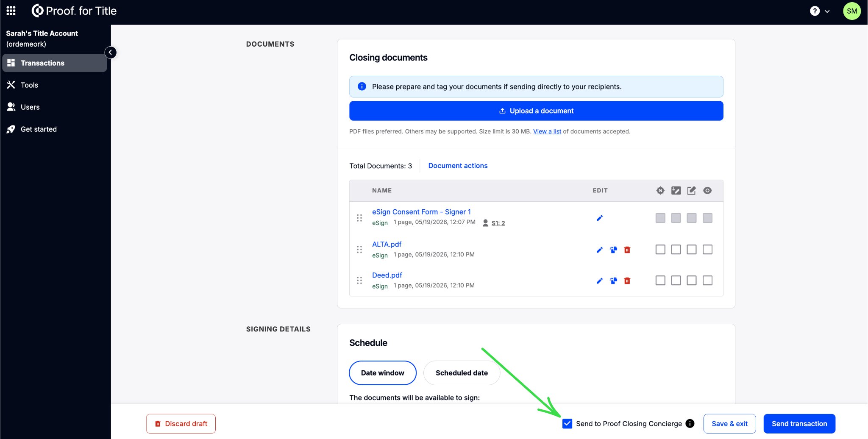Image resolution: width=868 pixels, height=439 pixels.
Task: Check the signer signature box for ALTA.pdf
Action: point(676,250)
